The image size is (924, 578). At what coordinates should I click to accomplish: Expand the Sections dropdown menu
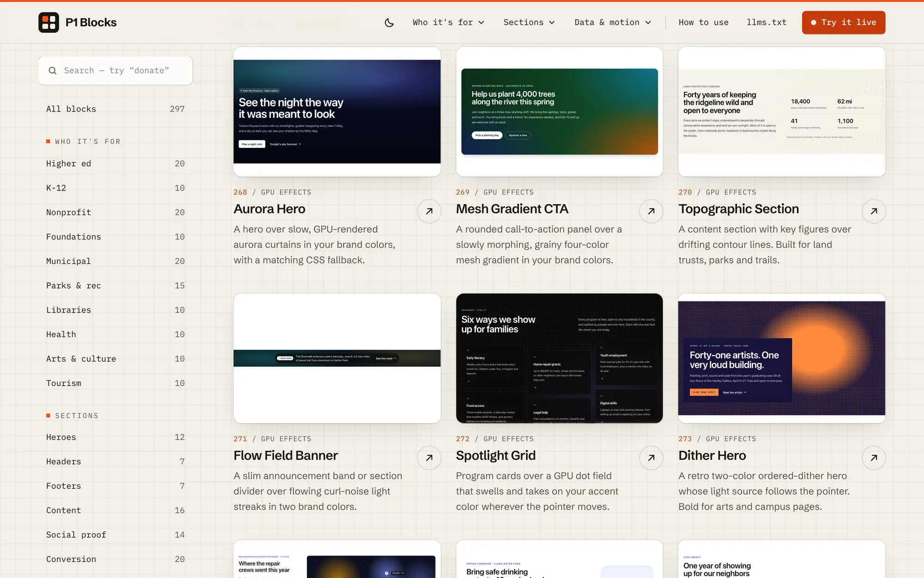(x=529, y=22)
